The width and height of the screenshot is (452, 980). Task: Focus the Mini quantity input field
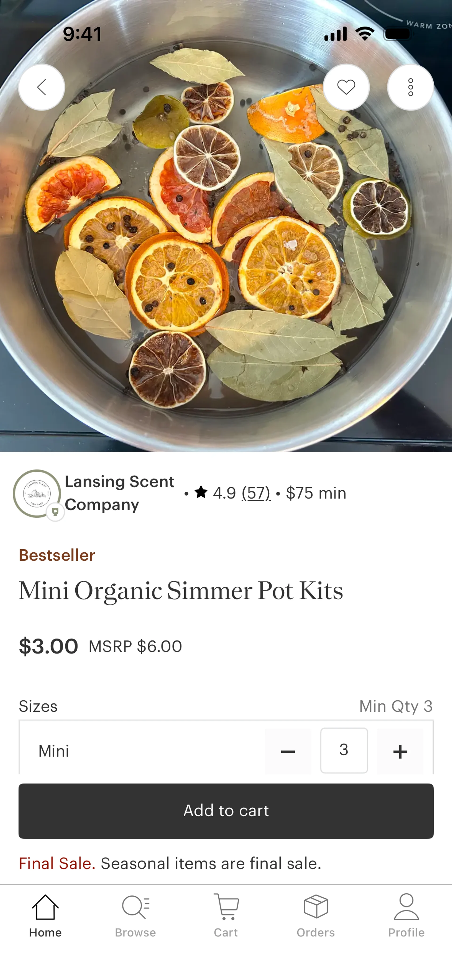(x=343, y=750)
